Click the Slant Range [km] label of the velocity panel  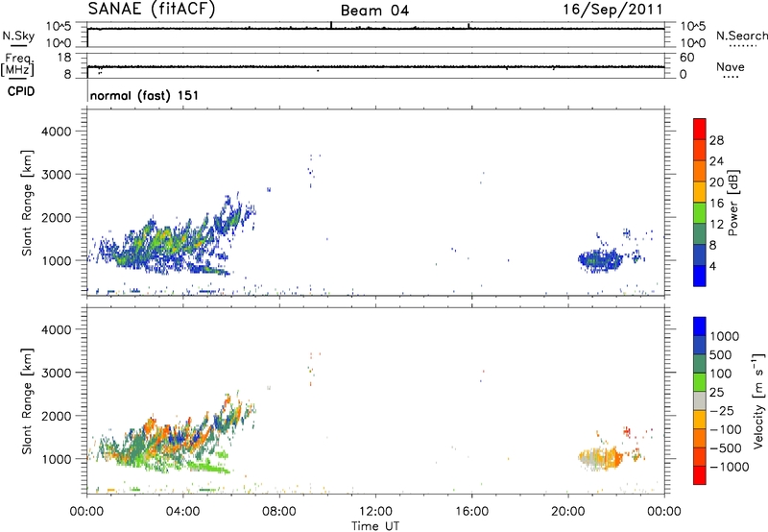coord(27,401)
